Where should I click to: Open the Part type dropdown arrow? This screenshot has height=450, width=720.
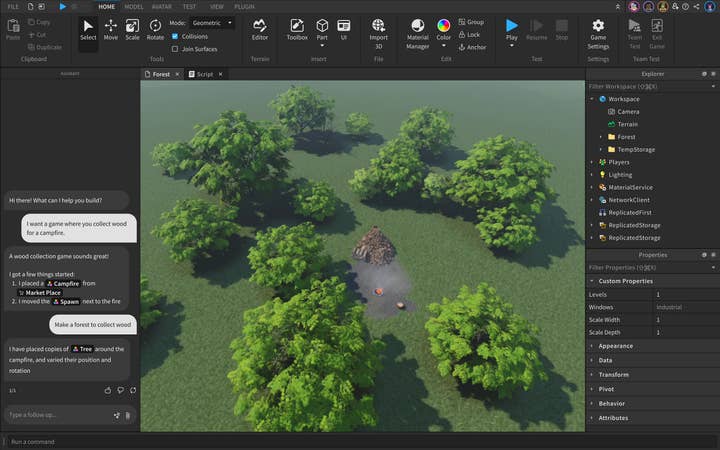(x=322, y=45)
